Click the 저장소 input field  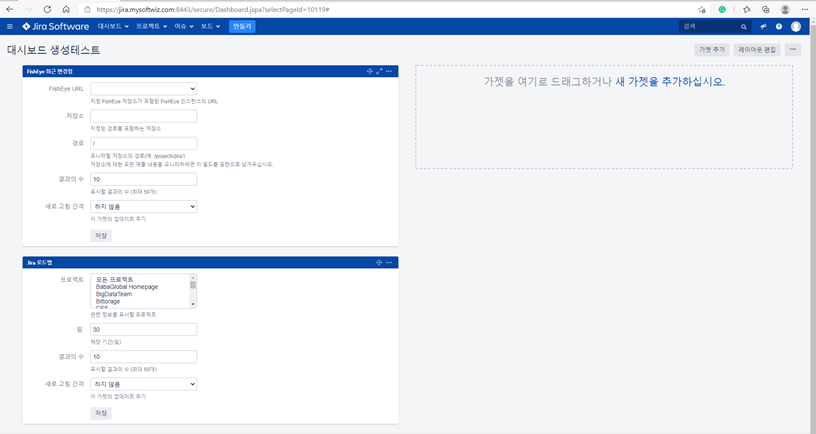click(x=144, y=116)
